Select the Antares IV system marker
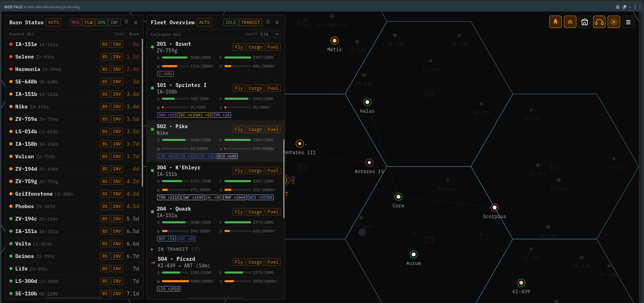The width and height of the screenshot is (644, 303). pos(369,162)
